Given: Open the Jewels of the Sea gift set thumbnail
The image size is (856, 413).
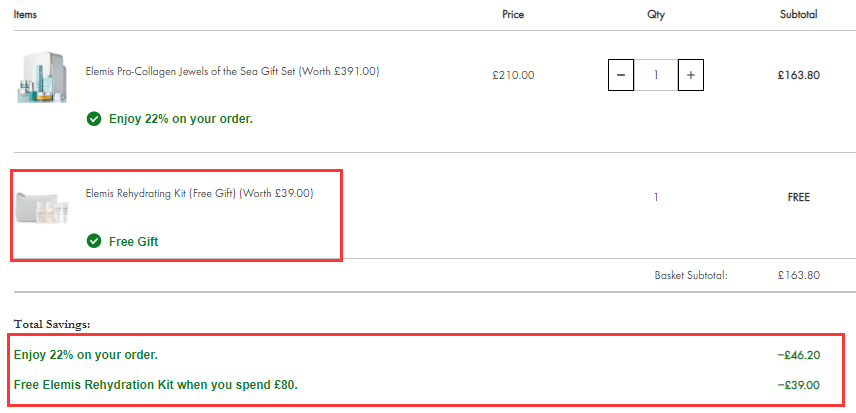Looking at the screenshot, I should [x=42, y=77].
